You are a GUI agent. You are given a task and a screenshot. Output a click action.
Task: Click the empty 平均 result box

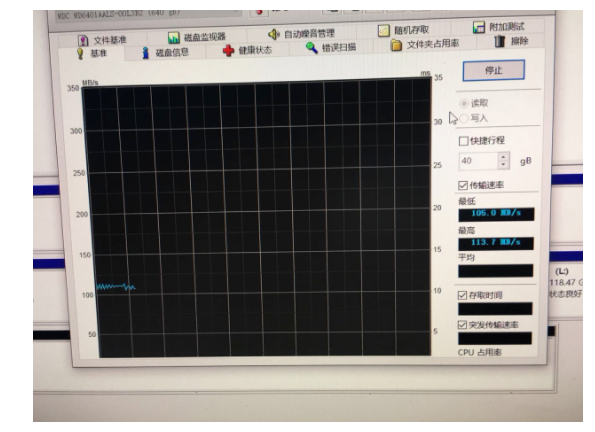pos(496,271)
